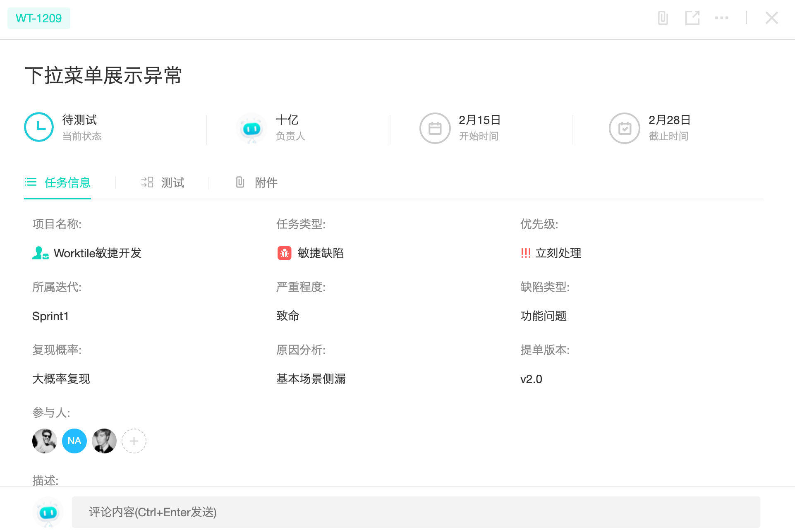Open the Sprint1 iteration selector
Image resolution: width=795 pixels, height=532 pixels.
[50, 316]
